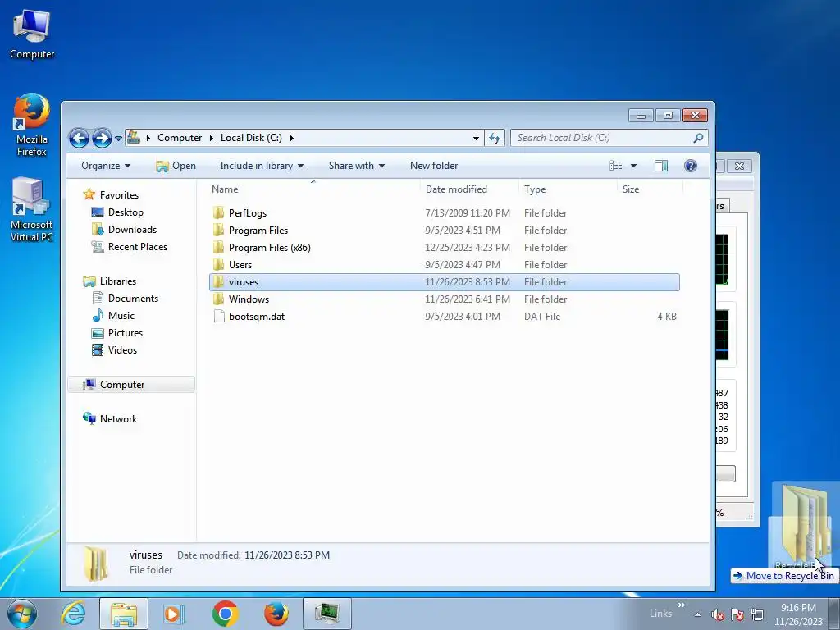
Task: Sort by Name column header
Action: pos(225,189)
